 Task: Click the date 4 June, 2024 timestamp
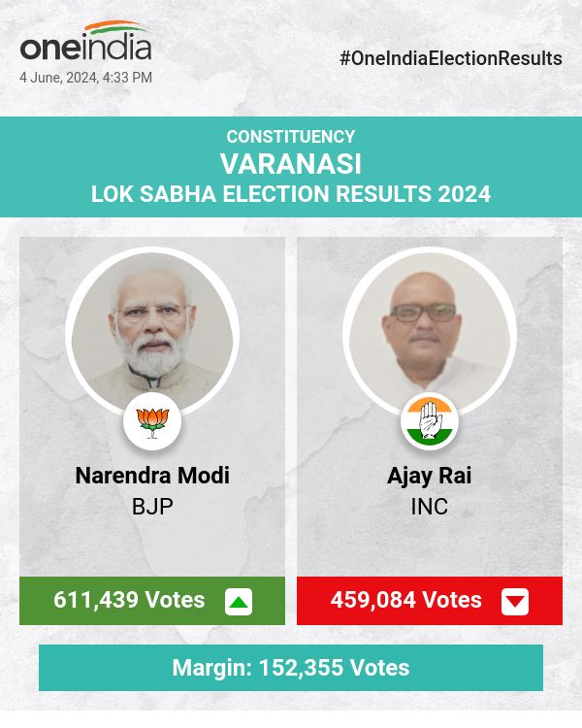[x=85, y=78]
